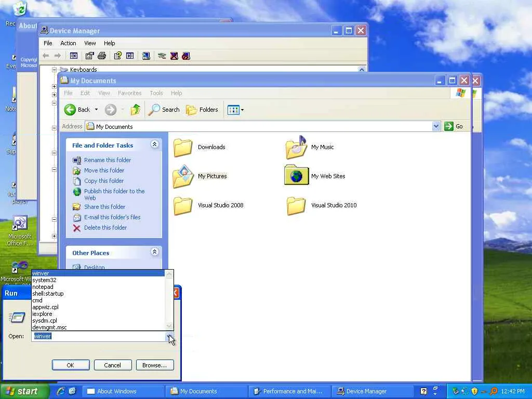
Task: Click the Help question-mark icon in Device Manager toolbar
Action: [x=118, y=56]
